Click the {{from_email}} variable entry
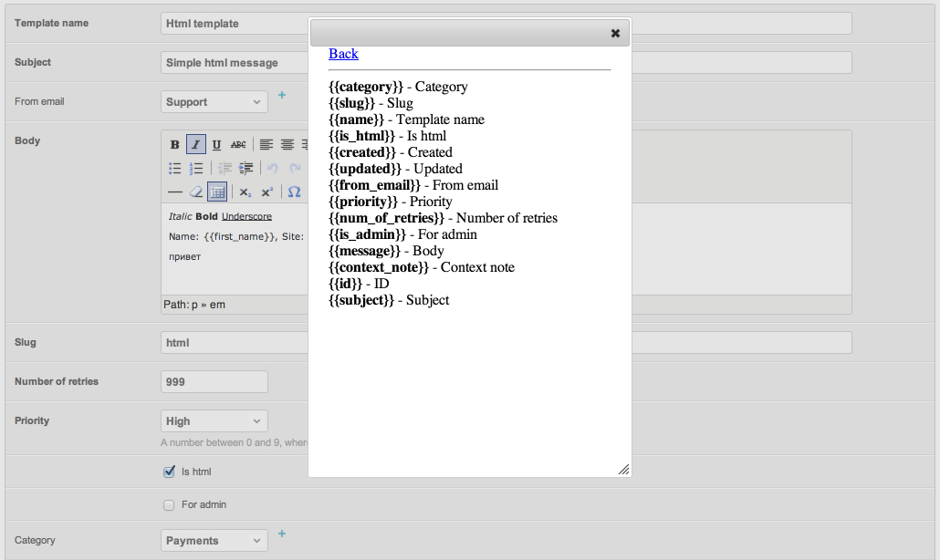Image resolution: width=940 pixels, height=560 pixels. [x=413, y=185]
